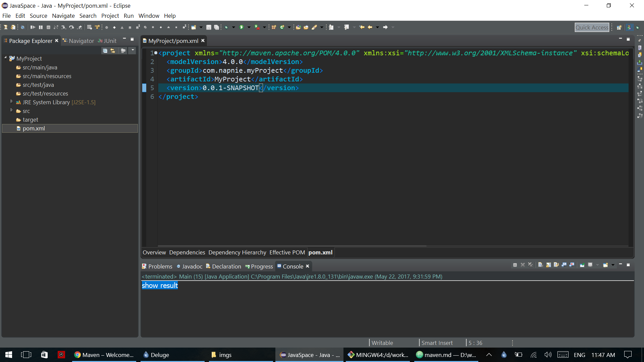Open the Navigate menu
Viewport: 644px width, 362px height.
pos(63,16)
